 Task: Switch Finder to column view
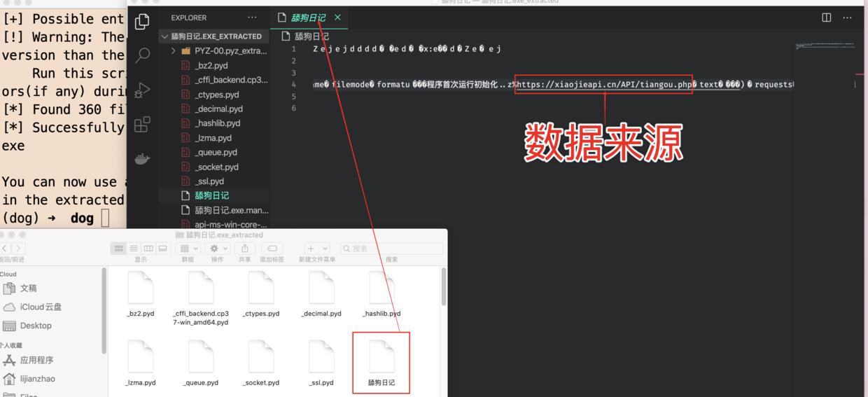click(x=148, y=249)
